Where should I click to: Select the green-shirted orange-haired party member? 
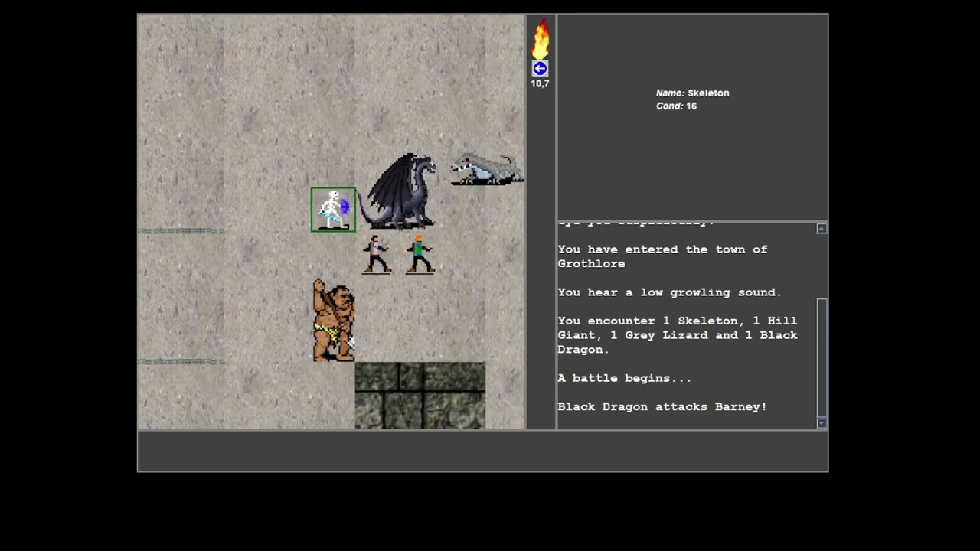tap(420, 254)
